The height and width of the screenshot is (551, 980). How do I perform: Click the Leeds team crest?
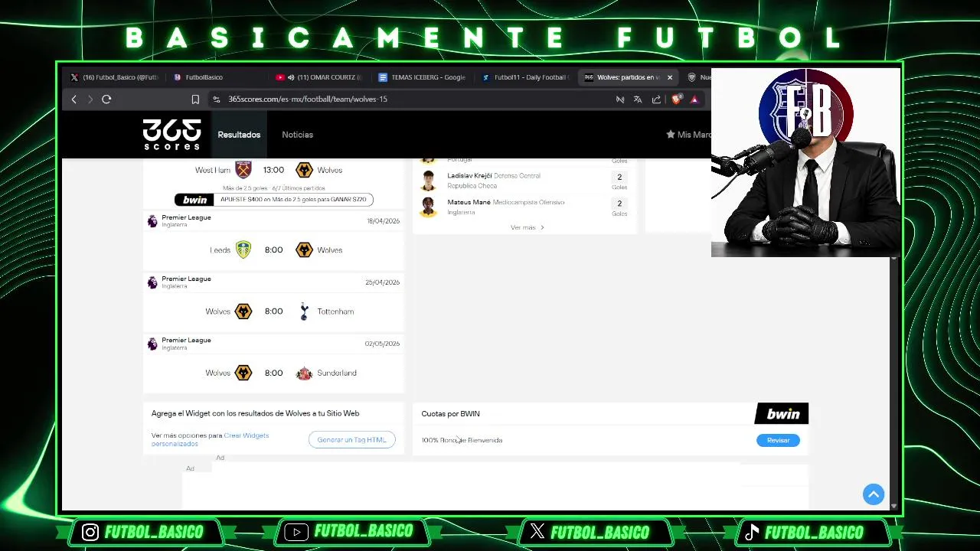click(x=243, y=250)
